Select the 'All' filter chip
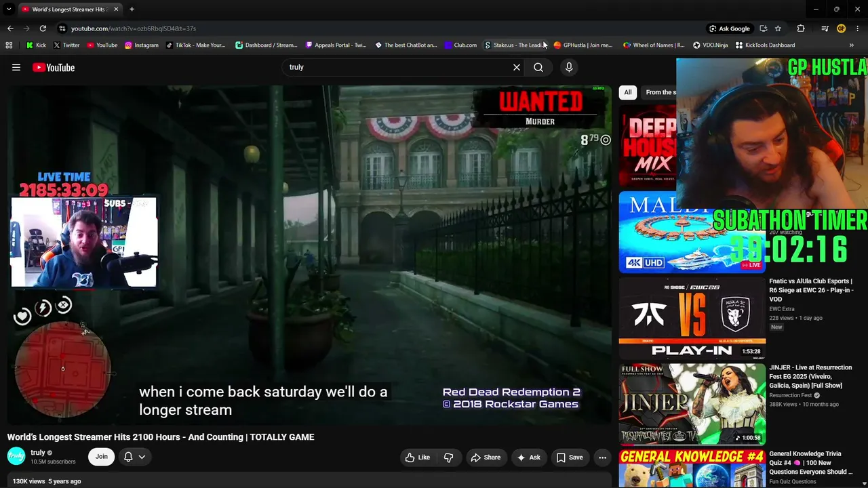The width and height of the screenshot is (868, 488). (628, 92)
